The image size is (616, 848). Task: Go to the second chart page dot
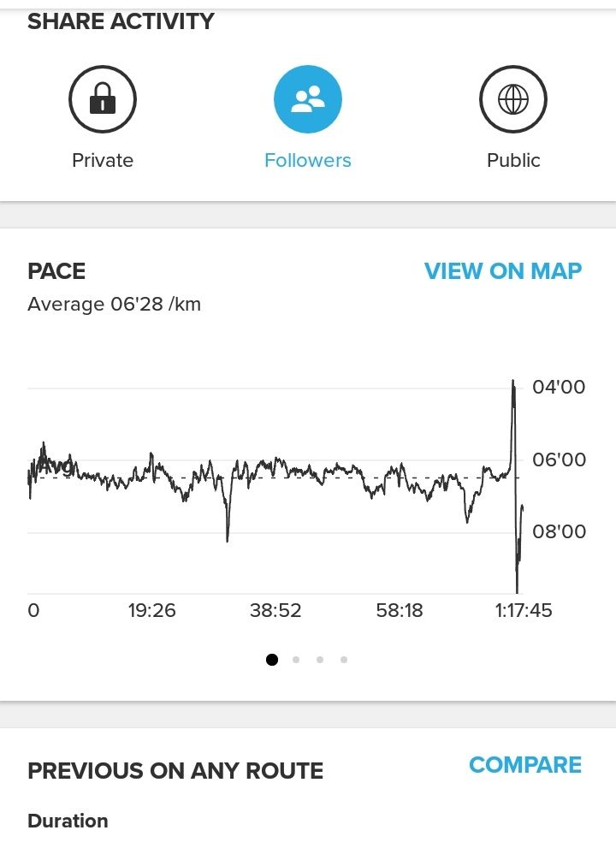[x=296, y=660]
